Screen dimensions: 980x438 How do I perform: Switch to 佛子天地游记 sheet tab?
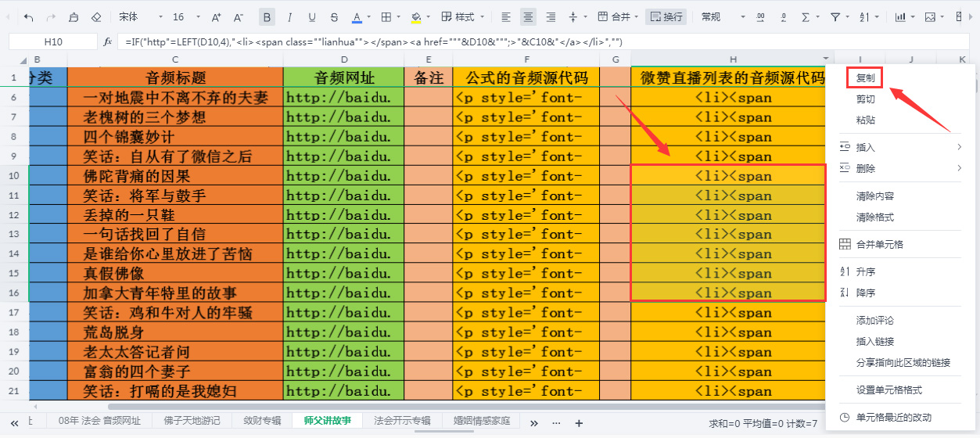click(x=192, y=421)
